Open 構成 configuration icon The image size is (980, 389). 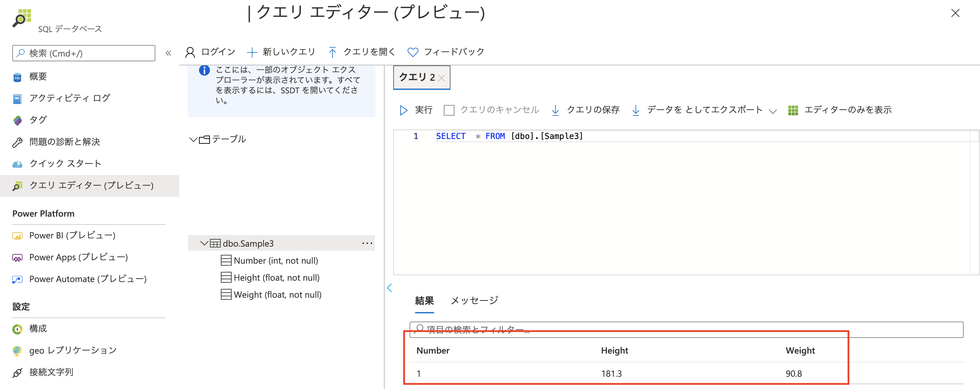click(17, 329)
